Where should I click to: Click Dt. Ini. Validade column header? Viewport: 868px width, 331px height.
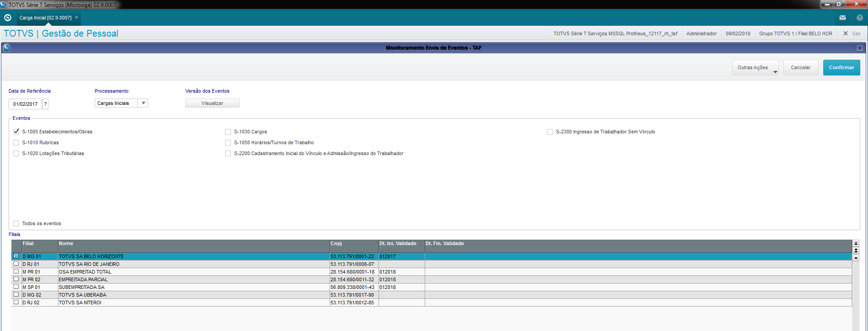pyautogui.click(x=402, y=246)
